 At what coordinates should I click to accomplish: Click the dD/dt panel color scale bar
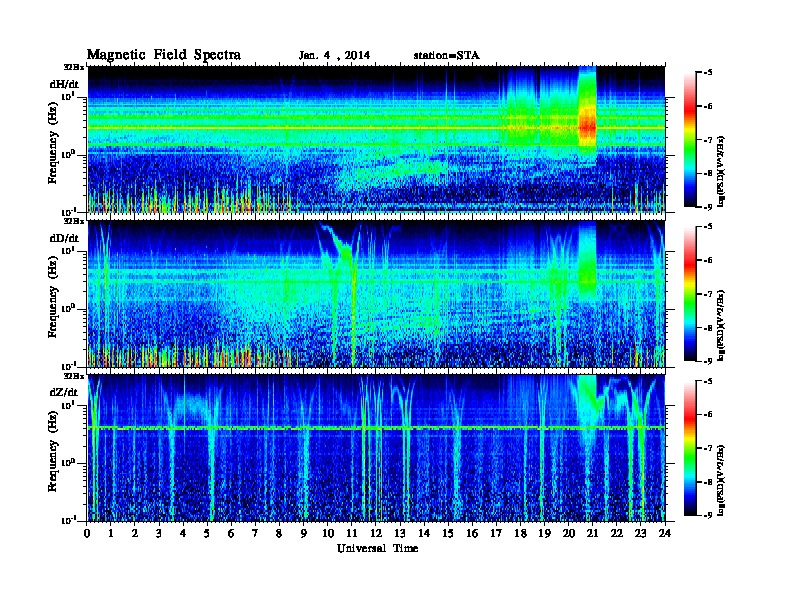pos(689,293)
